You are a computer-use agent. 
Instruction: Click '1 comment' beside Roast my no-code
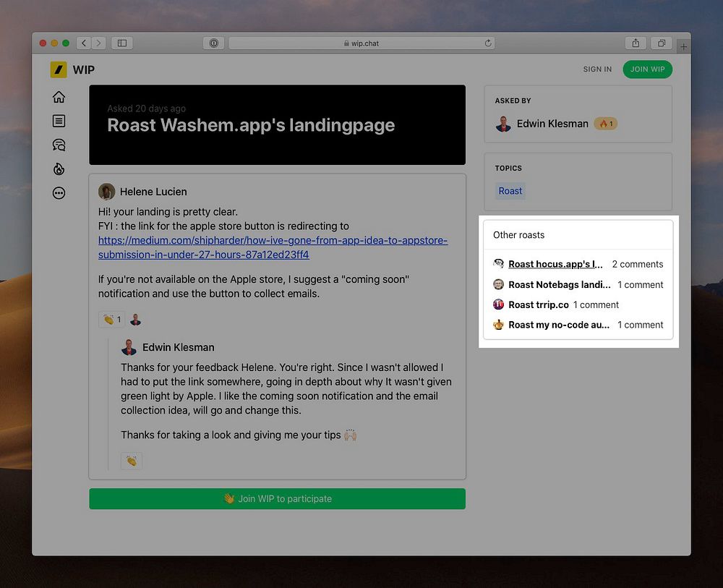[641, 325]
